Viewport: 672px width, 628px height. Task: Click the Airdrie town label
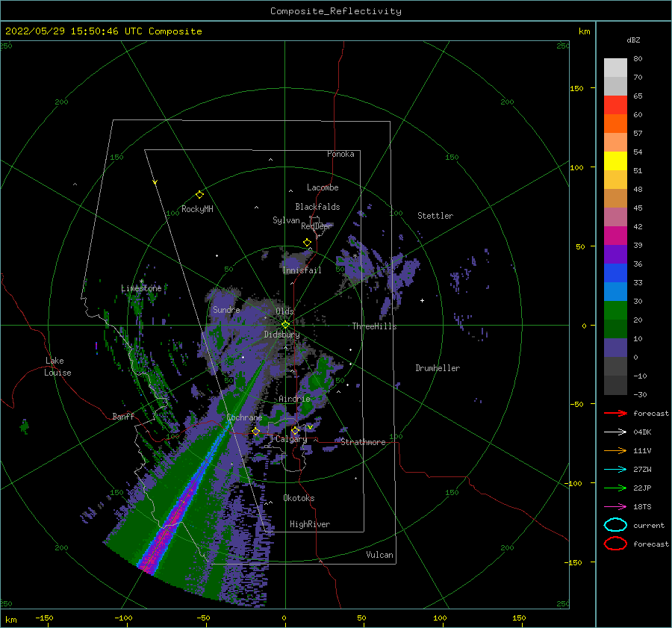pyautogui.click(x=294, y=399)
